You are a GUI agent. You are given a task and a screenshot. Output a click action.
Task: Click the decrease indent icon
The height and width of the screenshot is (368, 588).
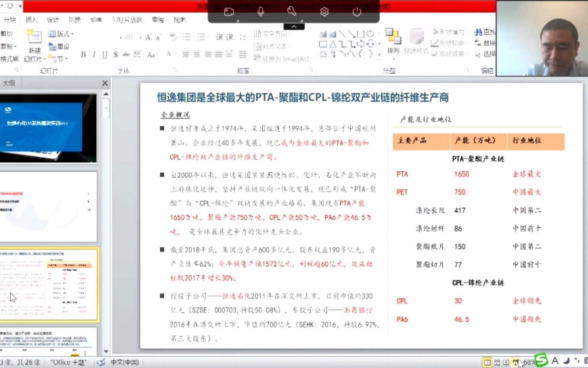click(219, 37)
